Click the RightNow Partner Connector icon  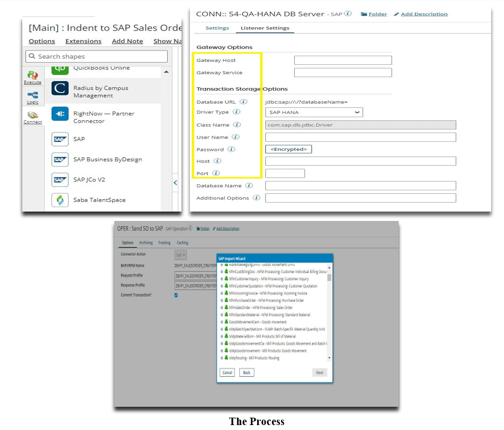pyautogui.click(x=60, y=114)
